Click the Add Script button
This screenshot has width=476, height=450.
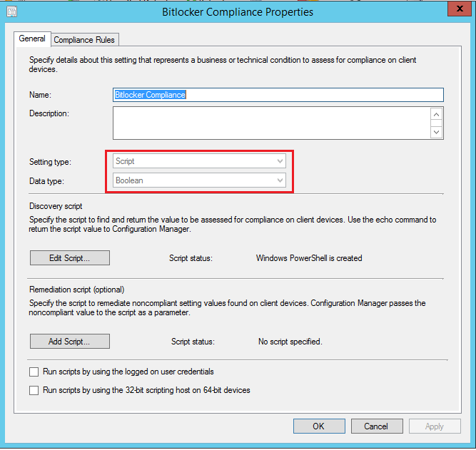click(x=69, y=342)
